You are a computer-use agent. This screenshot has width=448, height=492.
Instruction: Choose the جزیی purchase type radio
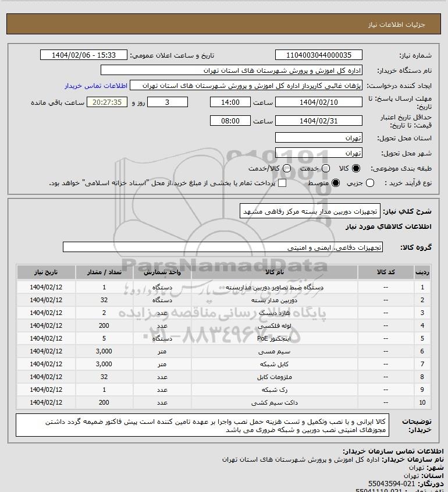pyautogui.click(x=370, y=183)
